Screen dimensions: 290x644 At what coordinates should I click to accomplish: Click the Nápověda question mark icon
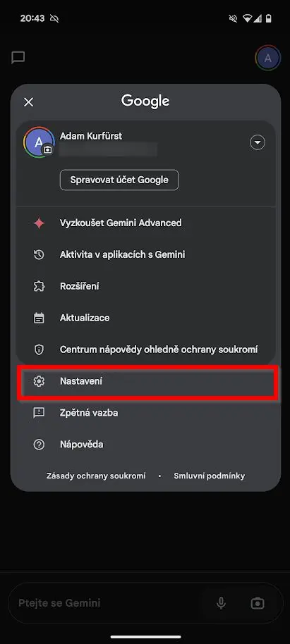39,445
